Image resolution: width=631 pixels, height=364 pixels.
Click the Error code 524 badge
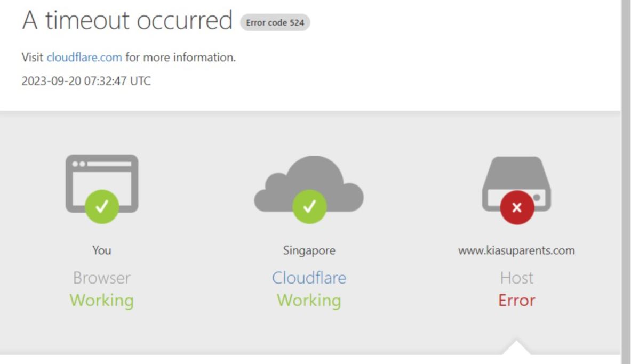coord(275,22)
